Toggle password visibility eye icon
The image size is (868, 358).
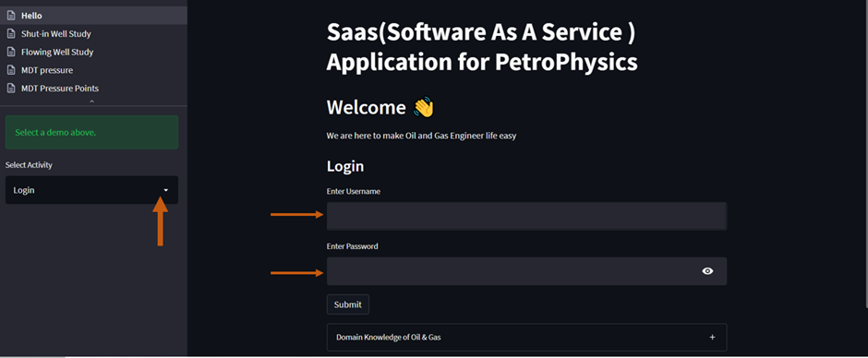coord(707,271)
